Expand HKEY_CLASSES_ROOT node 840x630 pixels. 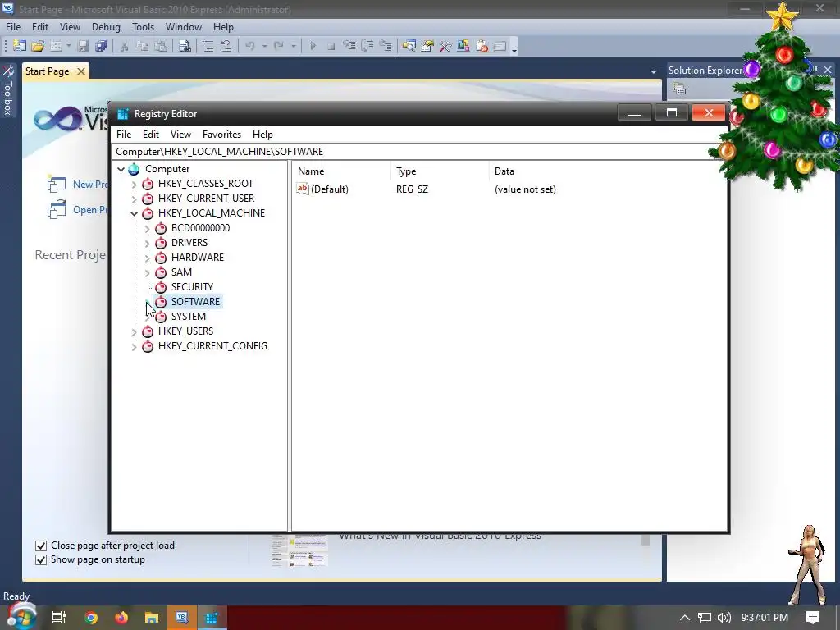coord(134,185)
